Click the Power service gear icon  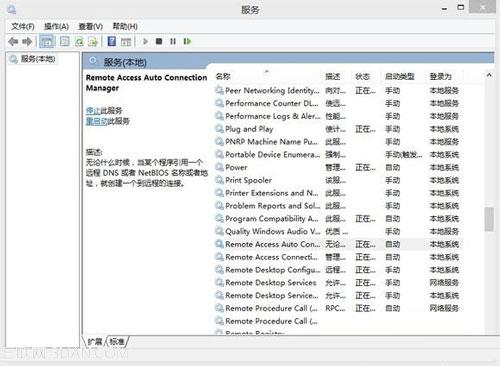219,167
